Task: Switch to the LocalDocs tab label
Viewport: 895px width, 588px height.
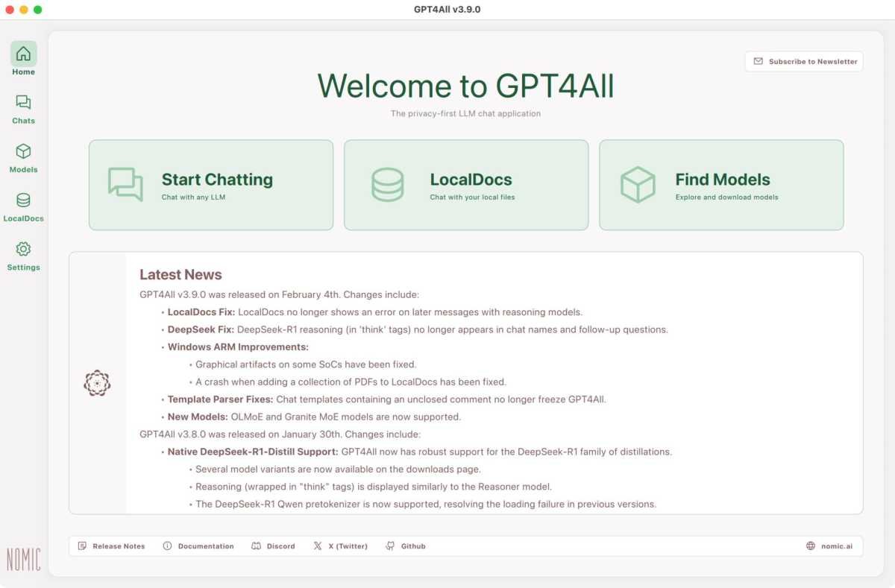Action: click(23, 219)
